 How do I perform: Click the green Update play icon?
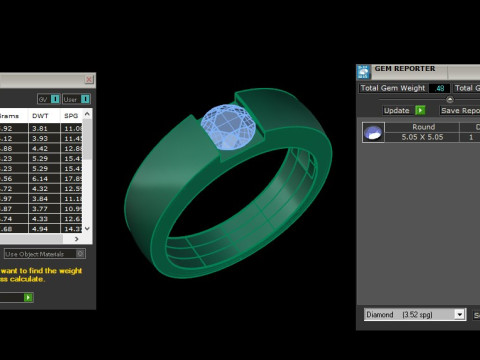point(420,110)
